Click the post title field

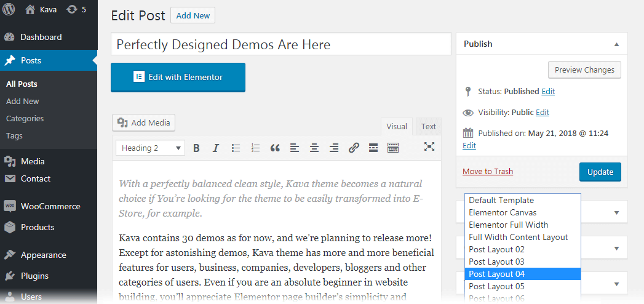281,44
